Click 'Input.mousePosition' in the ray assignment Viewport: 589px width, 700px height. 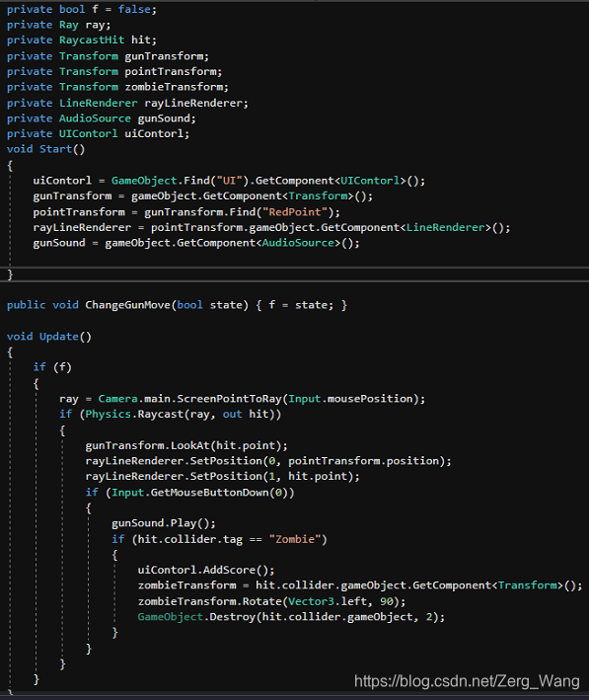coord(350,399)
